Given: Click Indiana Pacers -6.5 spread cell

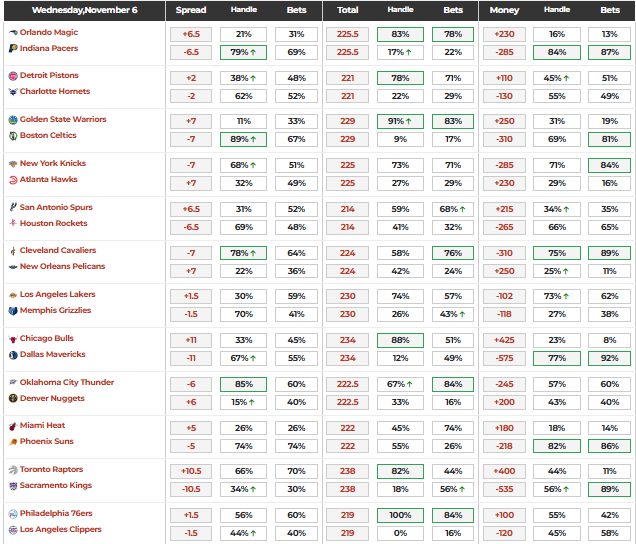Looking at the screenshot, I should pyautogui.click(x=191, y=52).
